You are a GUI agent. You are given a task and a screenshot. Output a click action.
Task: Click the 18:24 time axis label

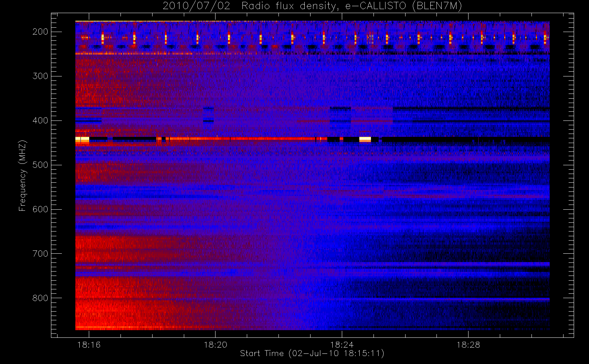click(342, 345)
